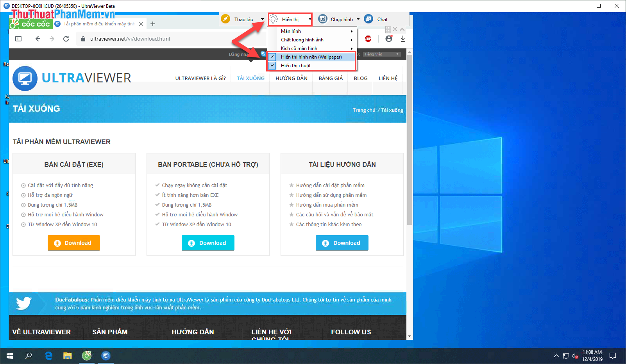Click the Hiển thị gear icon

point(274,19)
